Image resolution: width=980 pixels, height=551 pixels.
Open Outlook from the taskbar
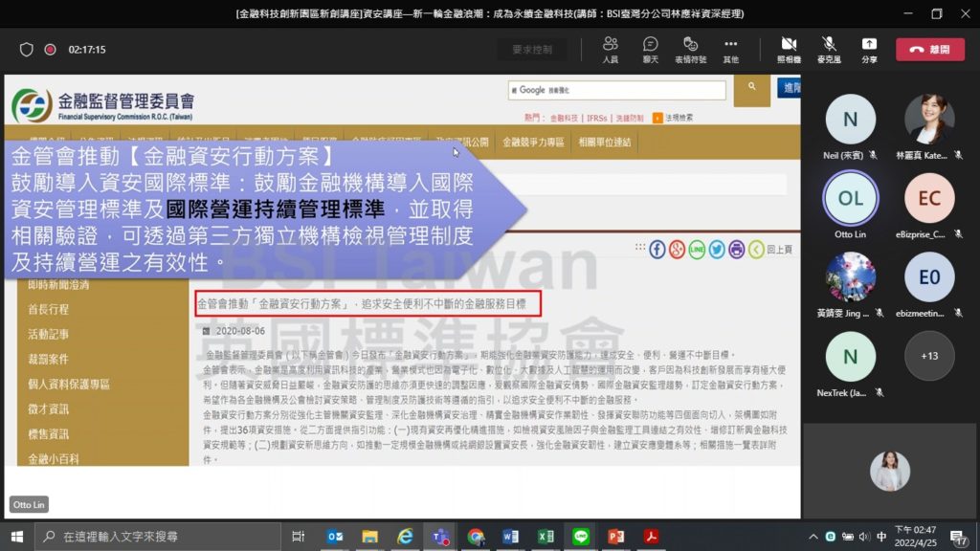coord(335,537)
